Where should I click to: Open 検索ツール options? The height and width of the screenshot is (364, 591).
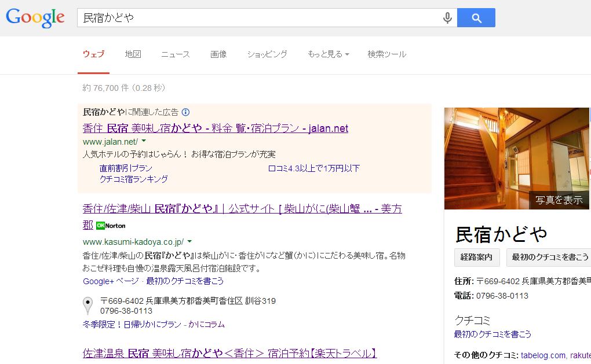[387, 54]
